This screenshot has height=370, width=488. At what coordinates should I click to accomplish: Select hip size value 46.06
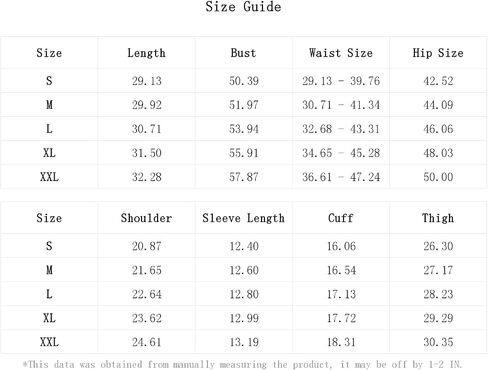438,129
